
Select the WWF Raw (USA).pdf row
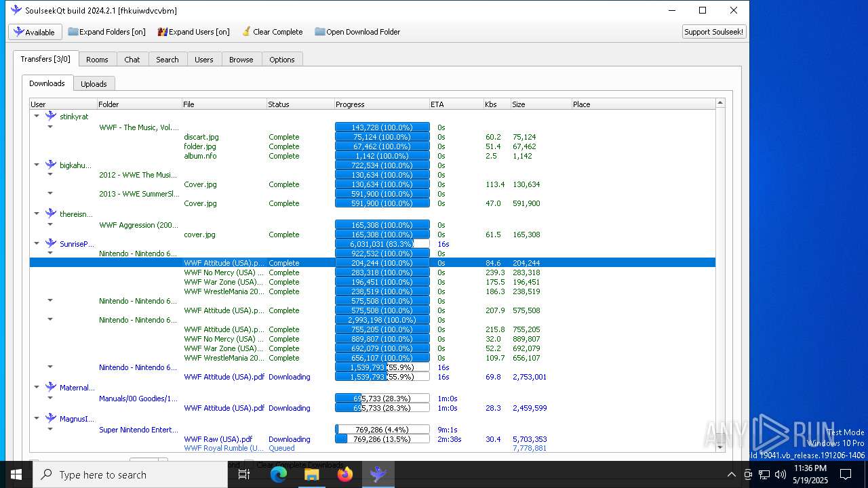tap(372, 439)
